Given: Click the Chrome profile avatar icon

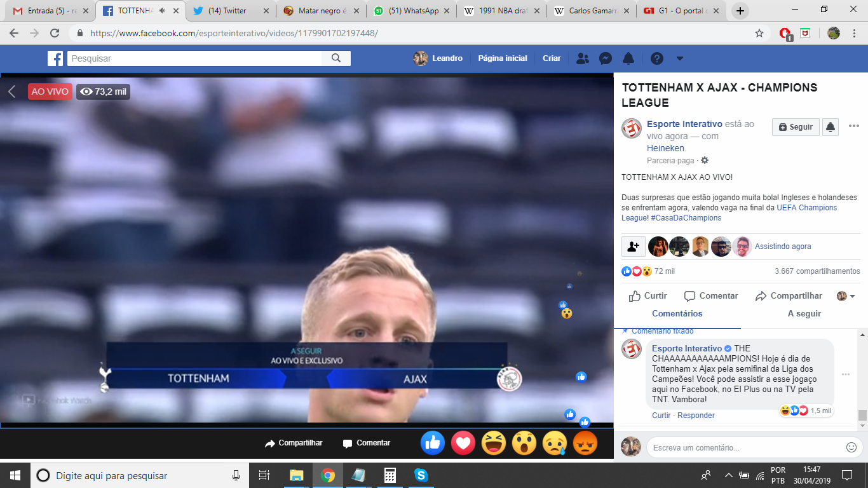Looking at the screenshot, I should pos(833,33).
